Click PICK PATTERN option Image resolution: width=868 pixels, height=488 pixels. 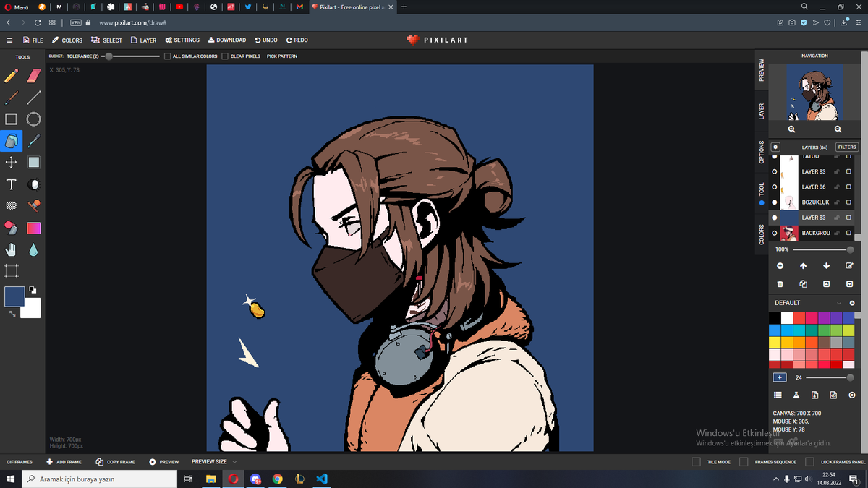(x=282, y=56)
